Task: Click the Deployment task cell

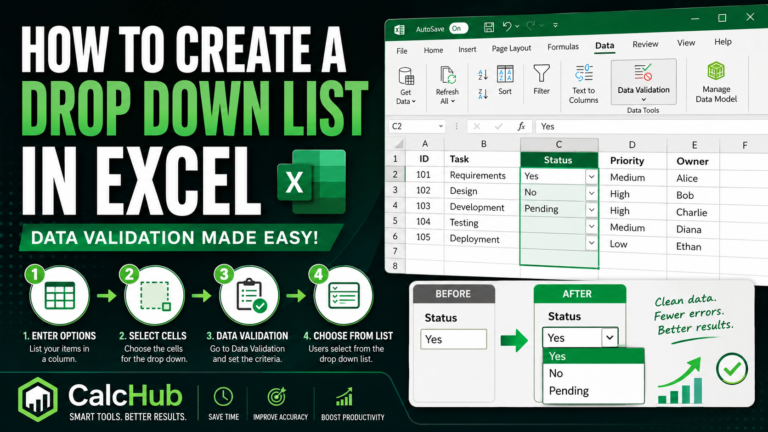Action: pos(482,239)
